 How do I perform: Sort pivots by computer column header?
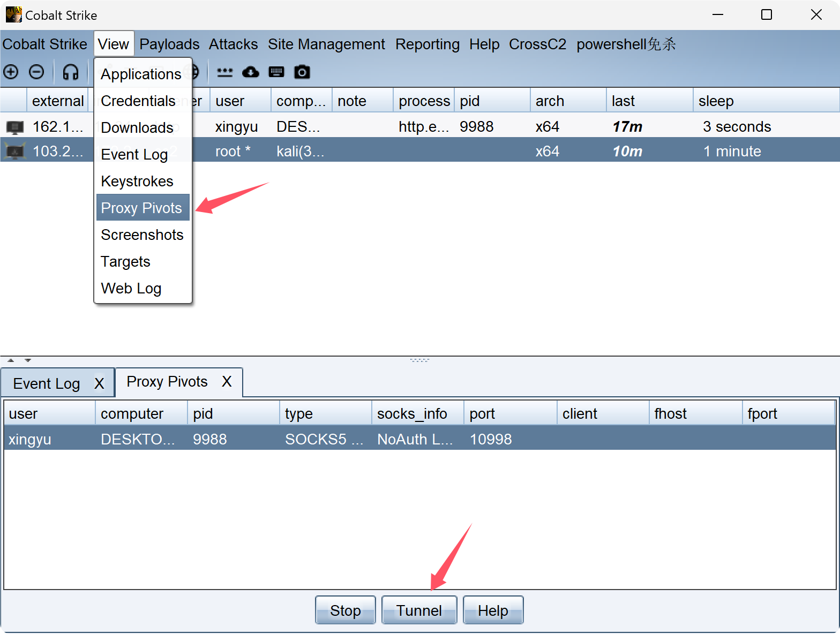[141, 413]
